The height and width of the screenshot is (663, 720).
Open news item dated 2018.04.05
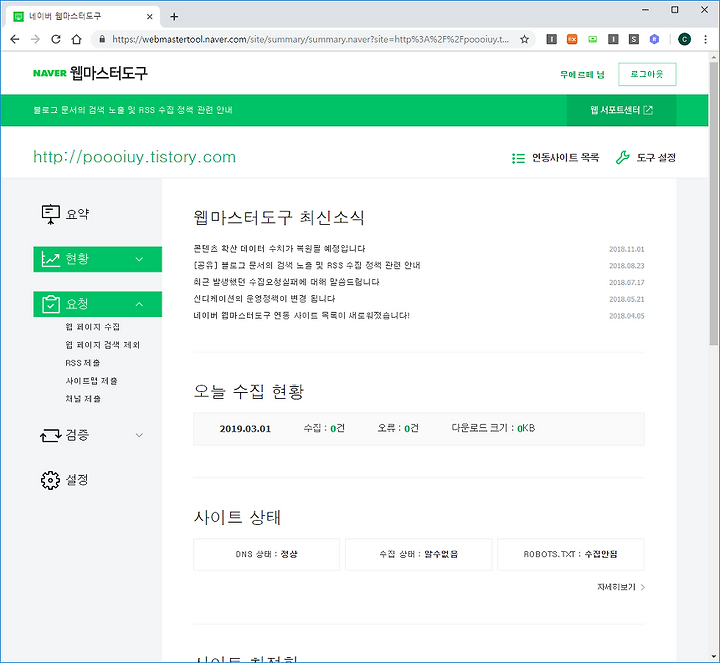(x=301, y=315)
